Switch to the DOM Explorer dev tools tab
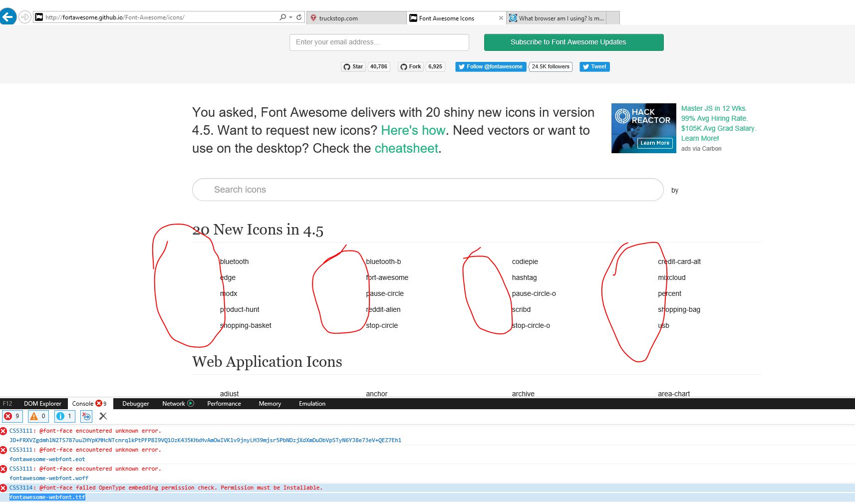The width and height of the screenshot is (855, 504). [42, 404]
